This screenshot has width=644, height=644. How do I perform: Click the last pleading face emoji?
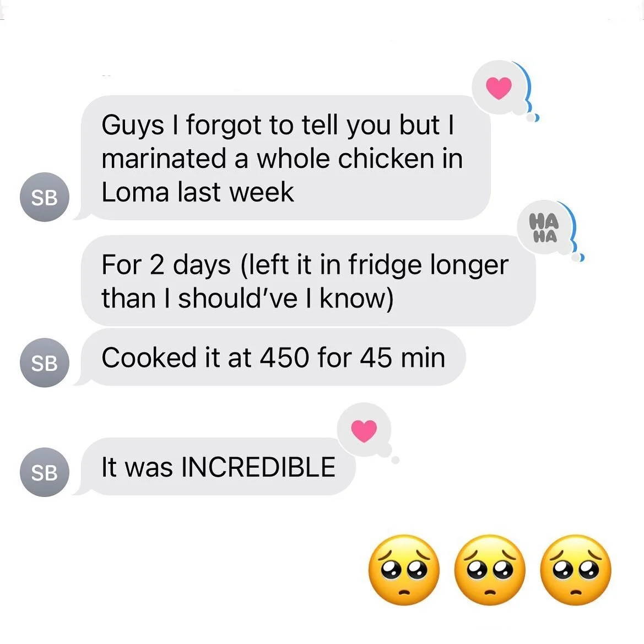point(575,570)
